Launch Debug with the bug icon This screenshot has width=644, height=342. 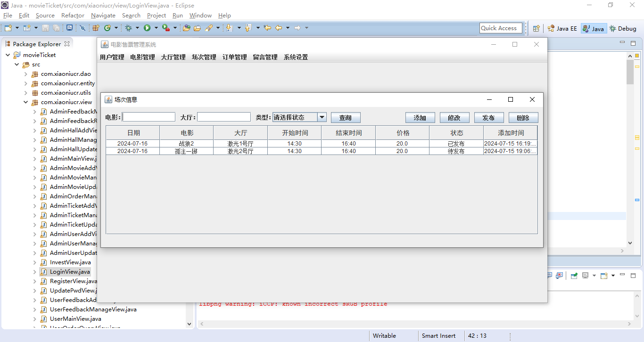pyautogui.click(x=128, y=28)
